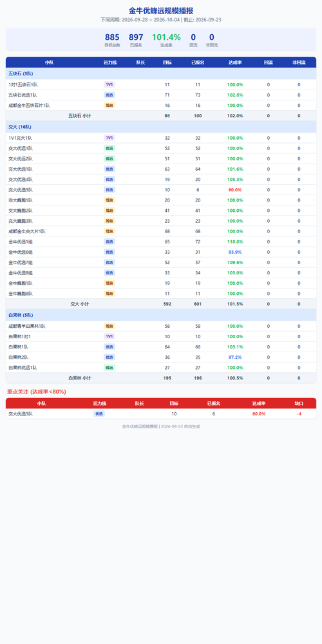This screenshot has height=644, width=322.
Task: Click the 交大 (16队) group header row
Action: pos(161,127)
